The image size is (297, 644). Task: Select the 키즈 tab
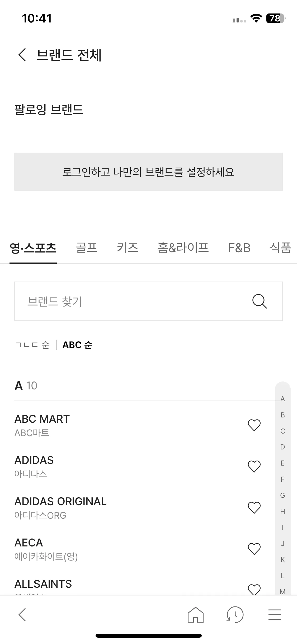[128, 248]
